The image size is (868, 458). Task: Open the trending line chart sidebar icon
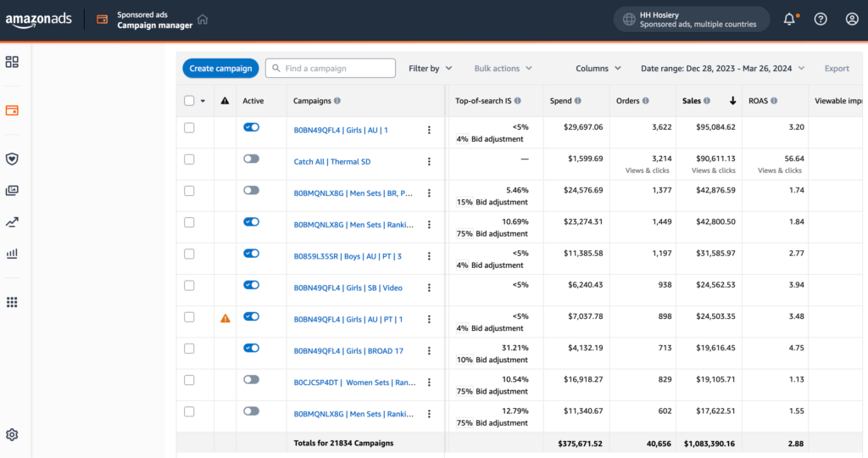coord(12,222)
